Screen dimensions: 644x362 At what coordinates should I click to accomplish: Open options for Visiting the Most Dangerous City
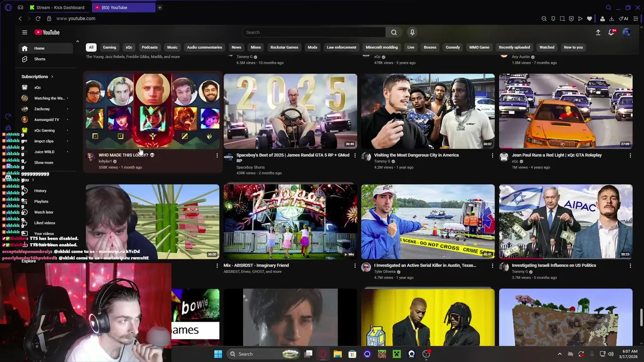[492, 155]
